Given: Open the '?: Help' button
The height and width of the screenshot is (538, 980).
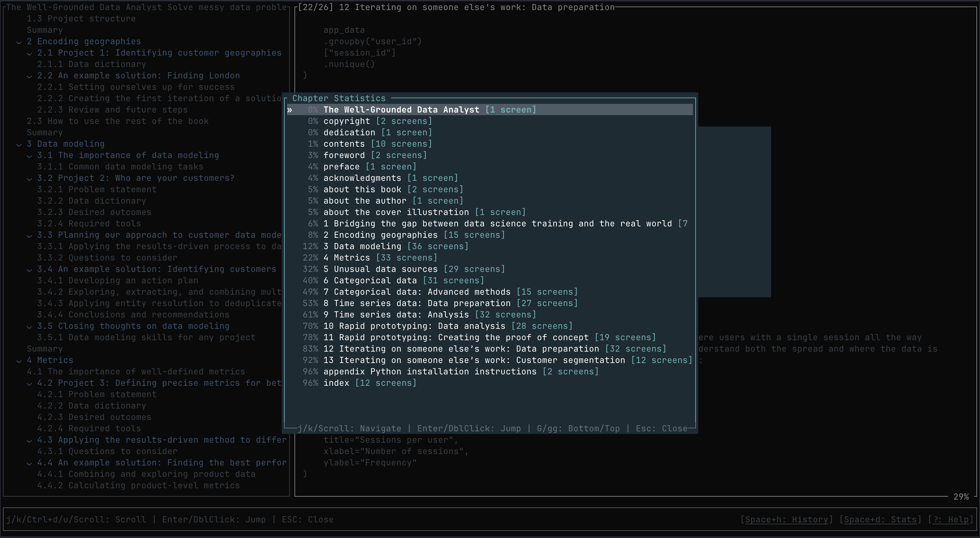Looking at the screenshot, I should (x=950, y=519).
